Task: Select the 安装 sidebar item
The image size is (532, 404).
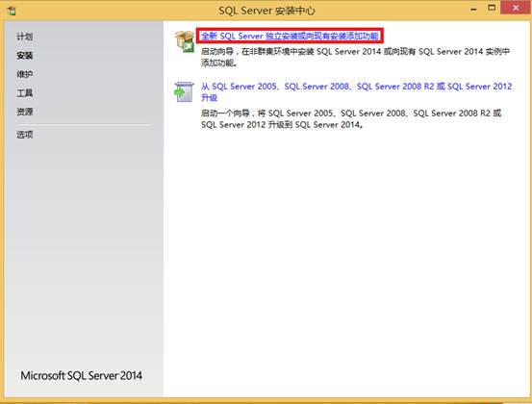Action: (25, 55)
